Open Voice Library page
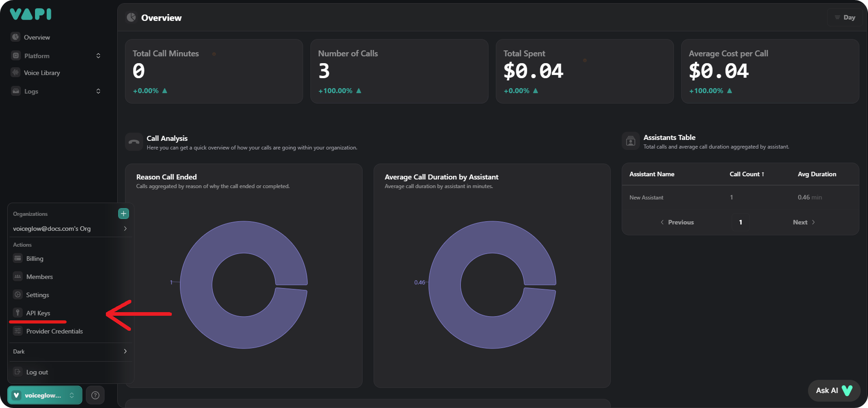Viewport: 868px width, 408px height. pyautogui.click(x=42, y=73)
